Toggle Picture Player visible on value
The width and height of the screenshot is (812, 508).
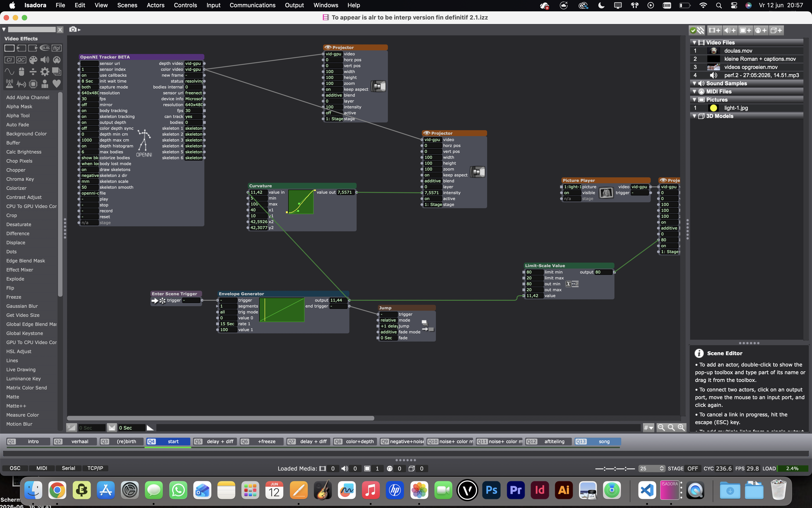point(572,193)
